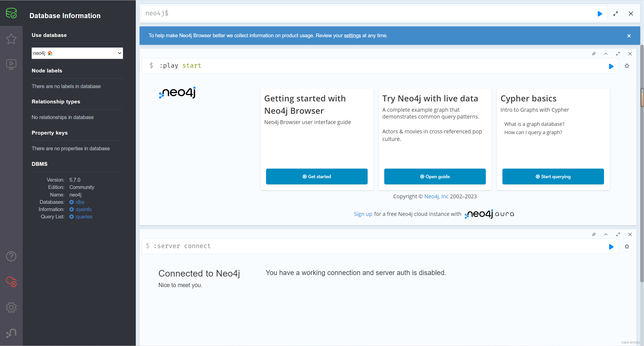Expand the main editor to fullscreen
This screenshot has width=644, height=346.
(616, 14)
